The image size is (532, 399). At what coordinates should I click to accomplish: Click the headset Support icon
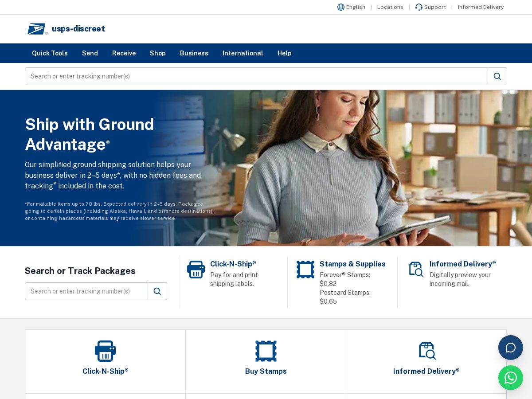point(419,7)
